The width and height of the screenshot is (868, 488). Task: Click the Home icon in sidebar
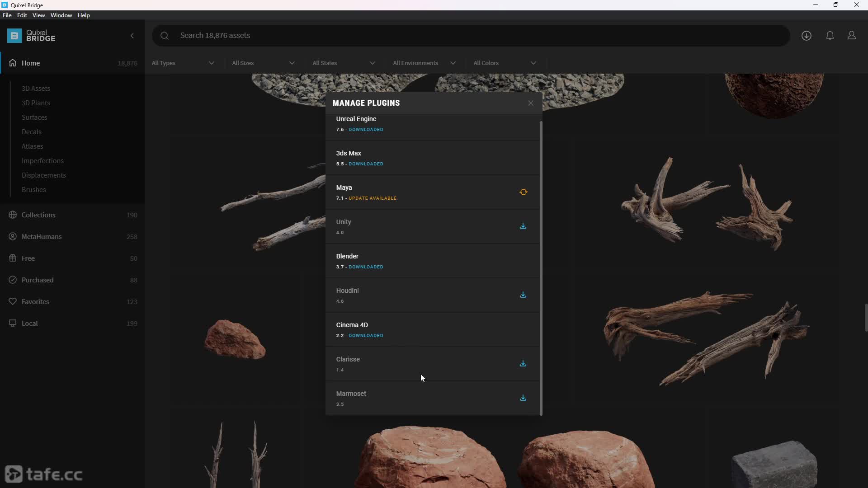[13, 63]
